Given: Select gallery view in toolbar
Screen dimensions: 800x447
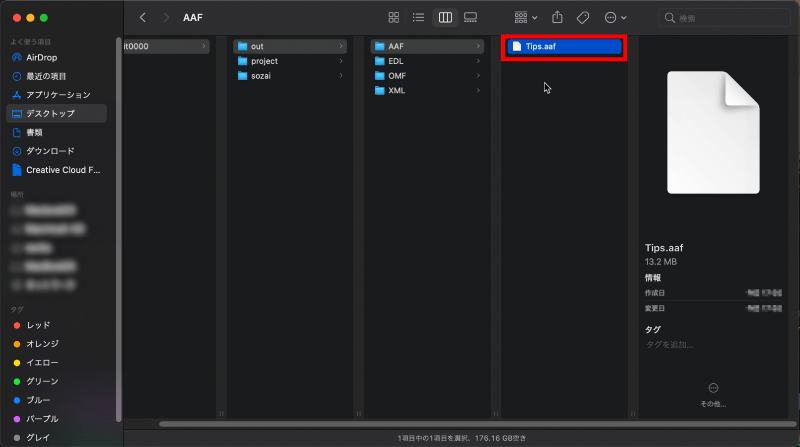Looking at the screenshot, I should click(470, 18).
